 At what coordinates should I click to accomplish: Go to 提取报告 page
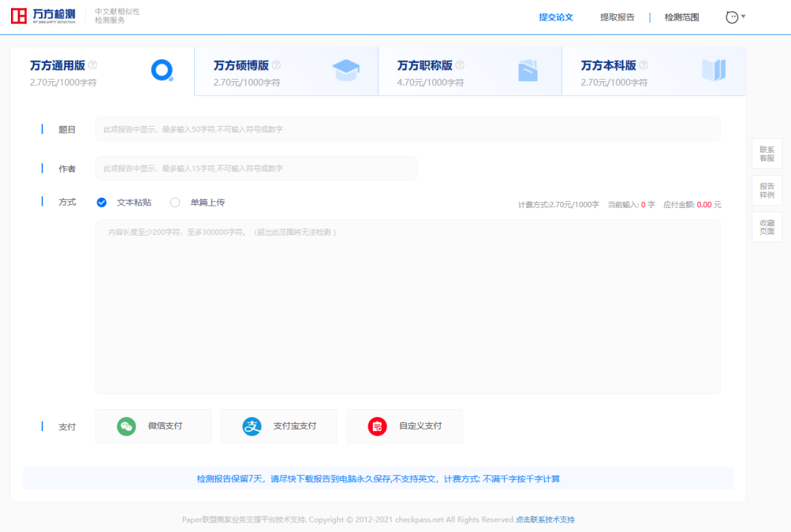click(617, 17)
